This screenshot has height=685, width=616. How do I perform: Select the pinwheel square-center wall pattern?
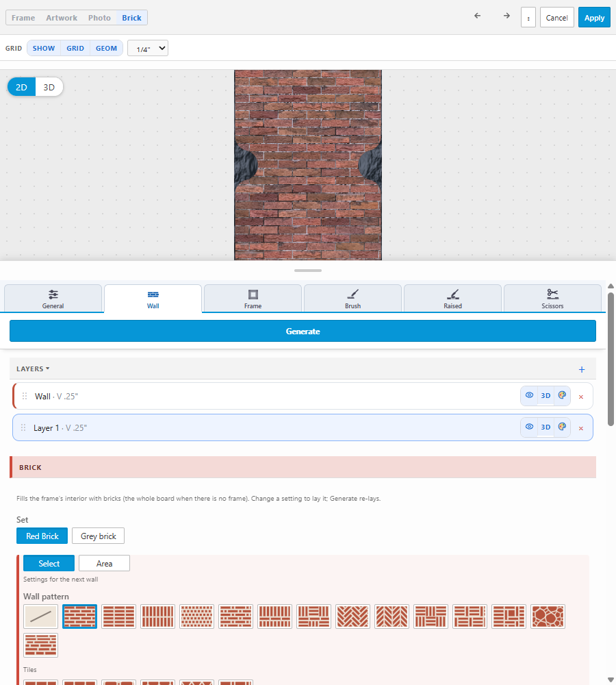pyautogui.click(x=509, y=616)
